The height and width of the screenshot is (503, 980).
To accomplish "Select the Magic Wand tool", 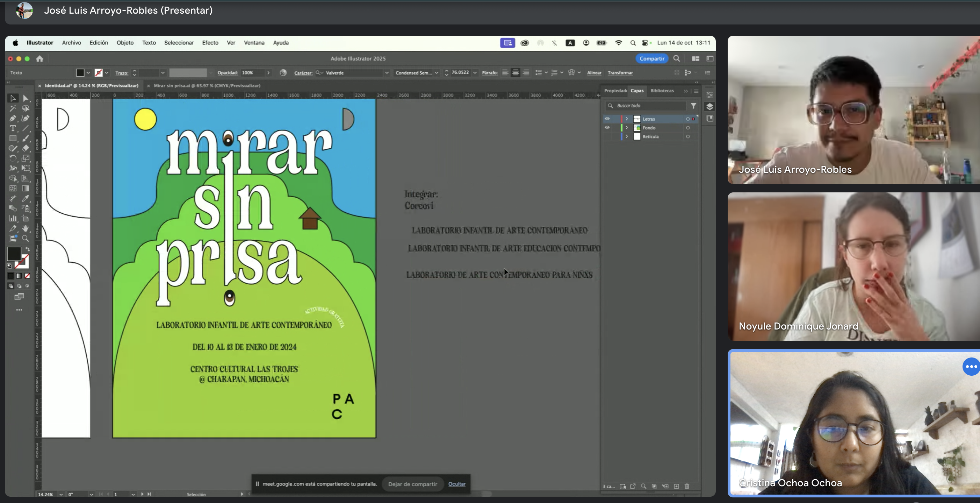I will [x=13, y=108].
